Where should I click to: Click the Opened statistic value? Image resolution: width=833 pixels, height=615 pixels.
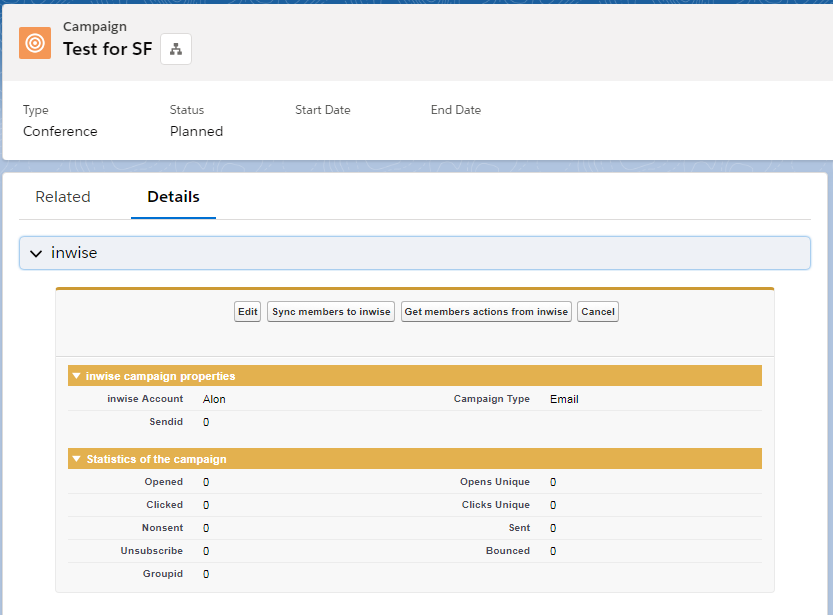point(206,482)
